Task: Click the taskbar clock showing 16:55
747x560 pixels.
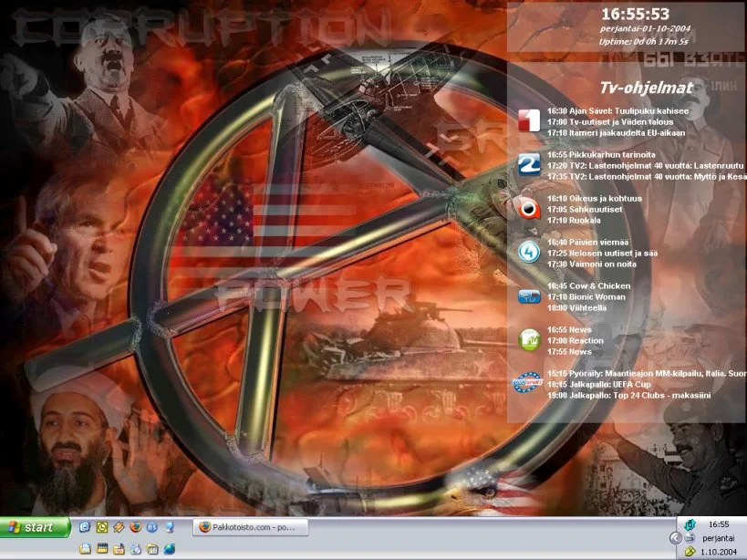Action: [x=719, y=524]
